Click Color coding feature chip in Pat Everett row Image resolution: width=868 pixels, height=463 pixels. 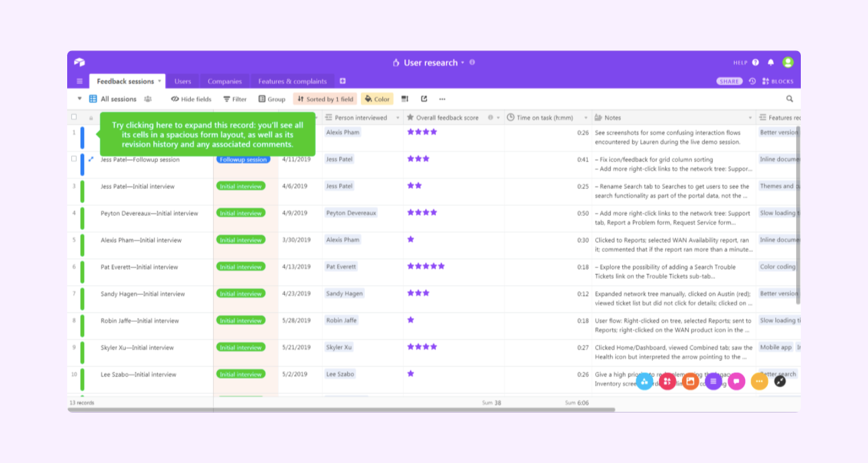tap(777, 267)
